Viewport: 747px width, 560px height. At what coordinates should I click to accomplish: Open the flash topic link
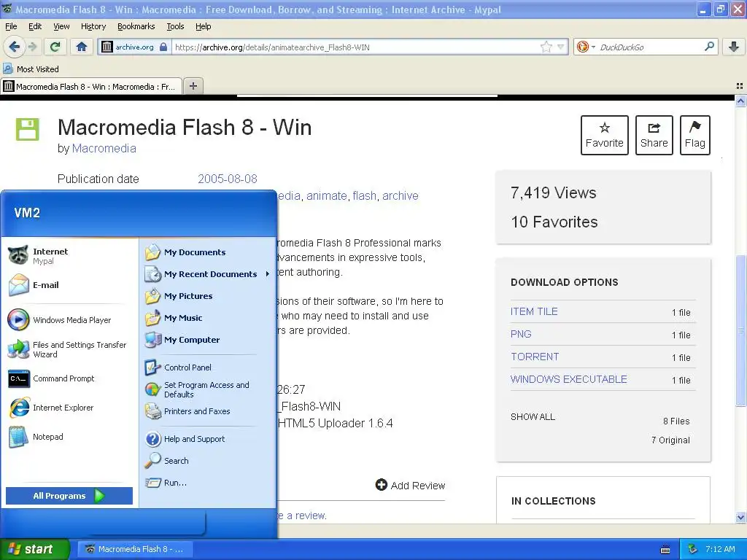(365, 195)
